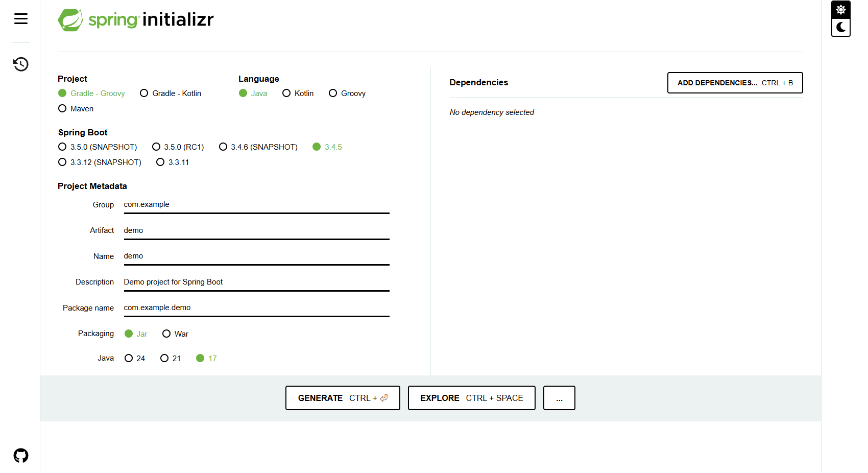Select Gradle - Kotlin project type
868x473 pixels.
coord(171,93)
